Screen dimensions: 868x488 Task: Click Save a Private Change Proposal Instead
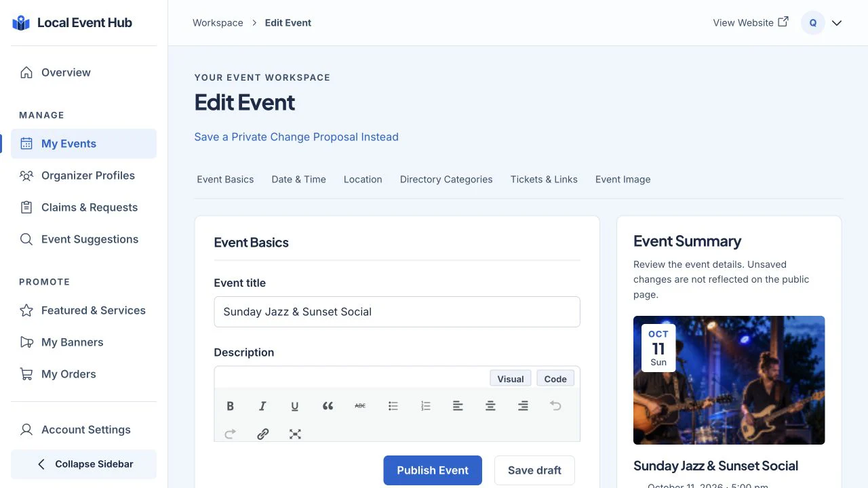point(296,137)
